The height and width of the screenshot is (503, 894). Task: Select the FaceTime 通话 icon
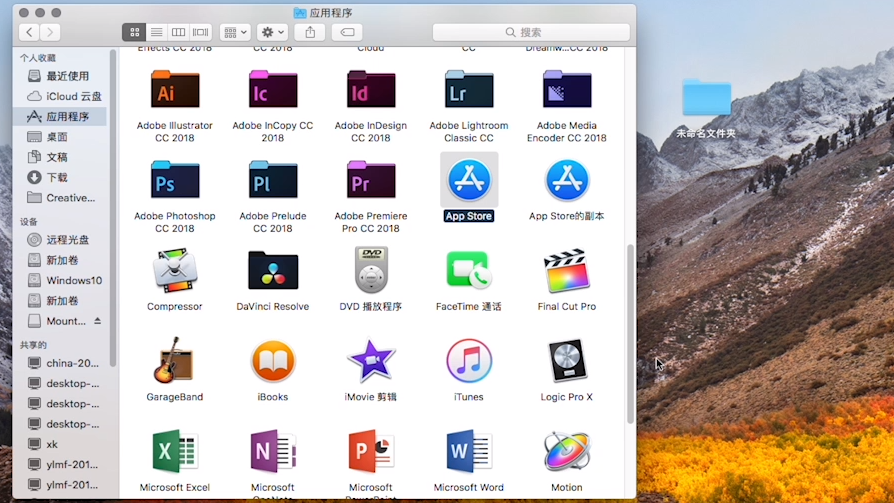coord(469,270)
